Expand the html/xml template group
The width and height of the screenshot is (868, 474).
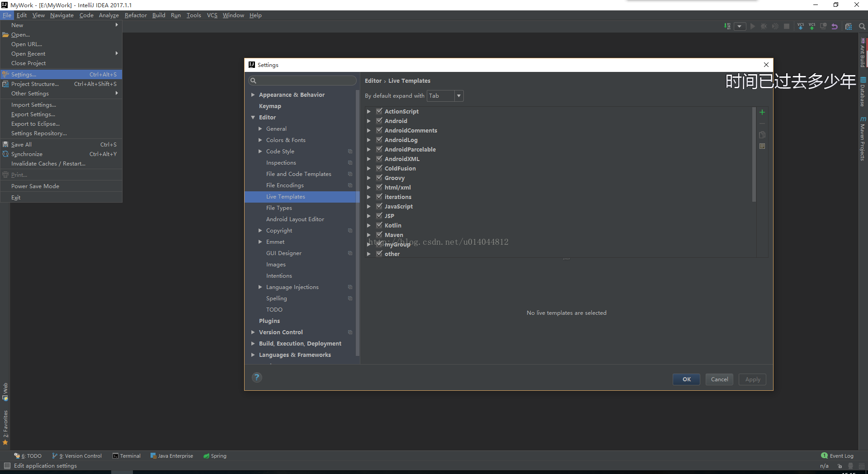pyautogui.click(x=369, y=188)
